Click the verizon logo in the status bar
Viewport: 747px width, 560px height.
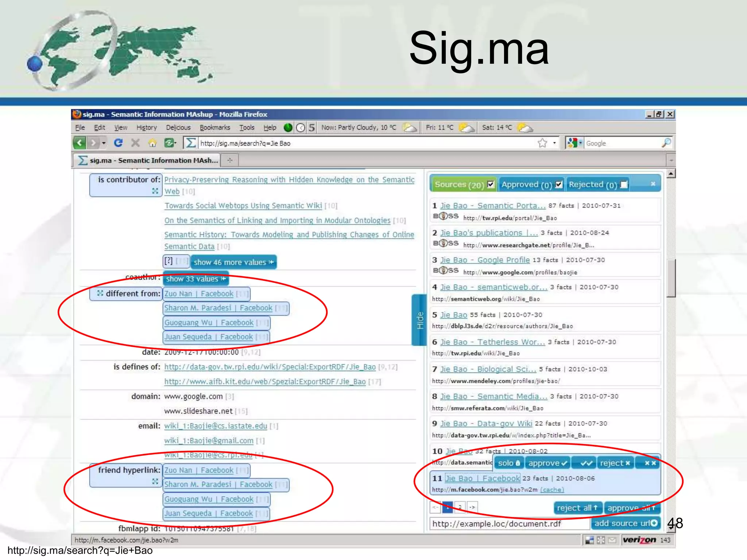point(639,540)
